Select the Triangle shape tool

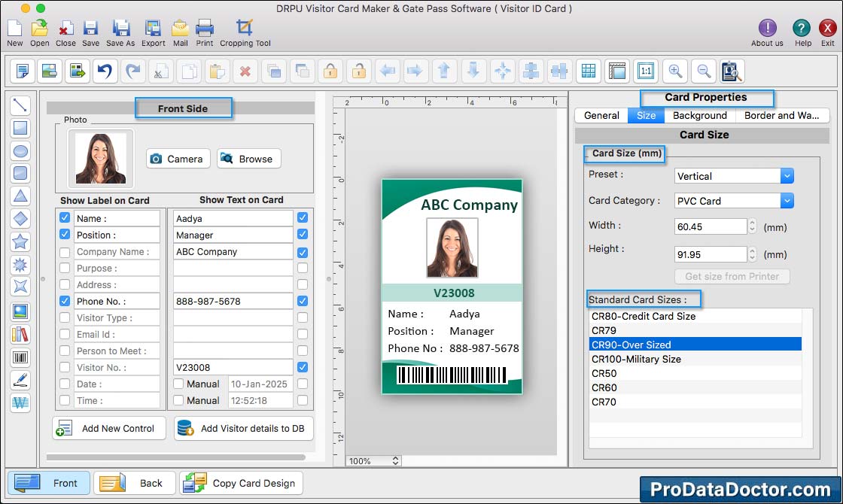point(20,196)
